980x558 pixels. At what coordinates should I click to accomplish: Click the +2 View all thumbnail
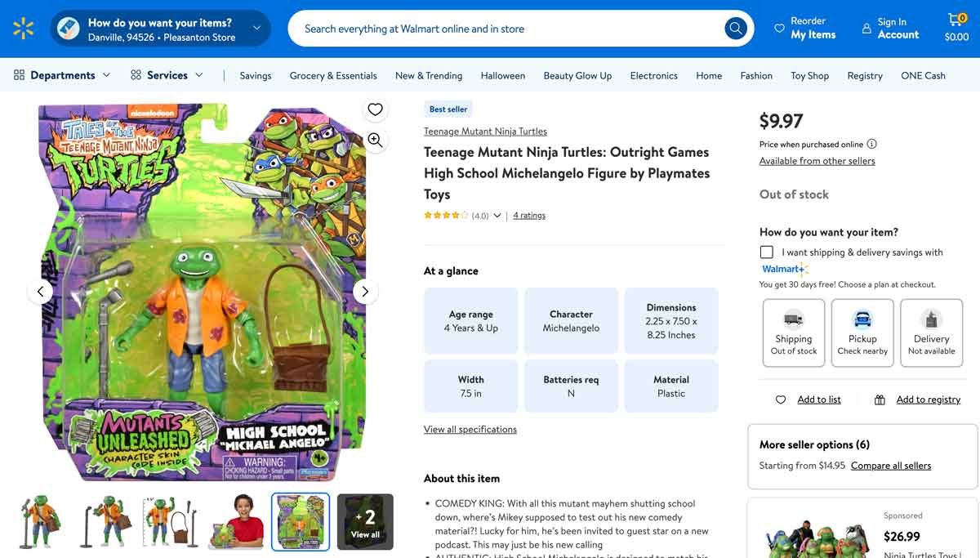coord(365,520)
